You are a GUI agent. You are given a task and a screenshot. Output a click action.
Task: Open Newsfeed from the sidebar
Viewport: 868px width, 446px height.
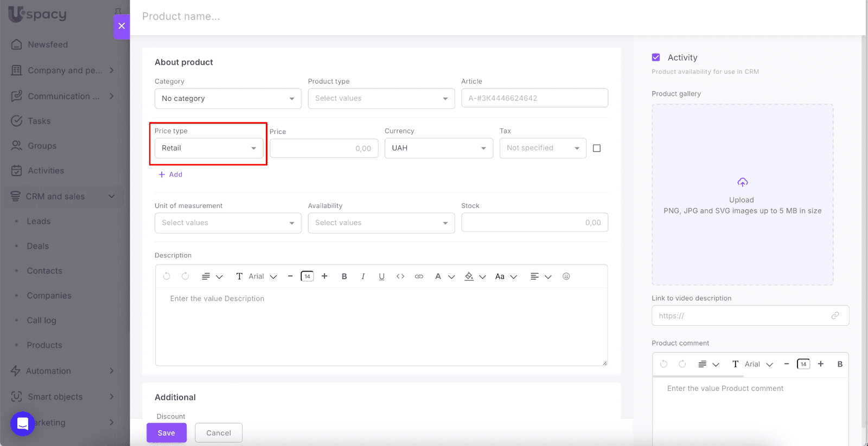[x=48, y=44]
